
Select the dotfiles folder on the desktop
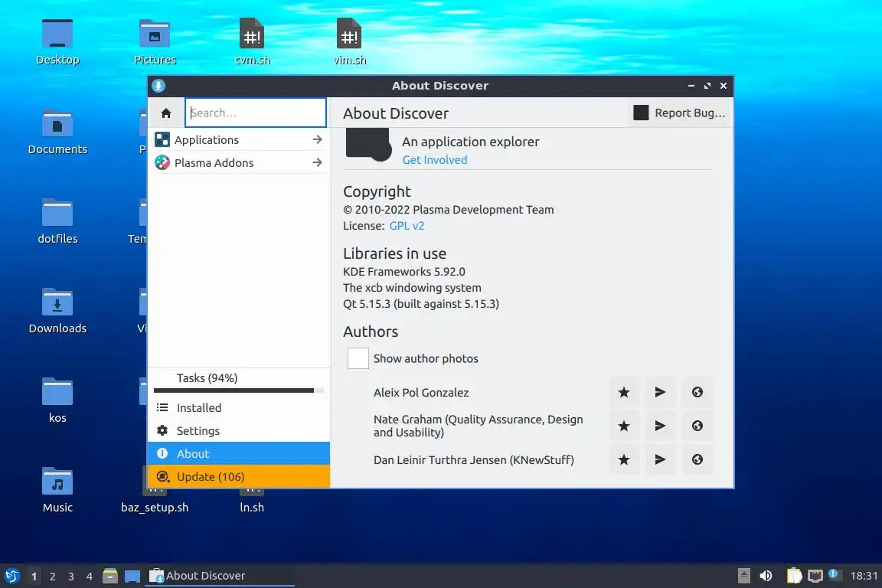click(x=57, y=221)
